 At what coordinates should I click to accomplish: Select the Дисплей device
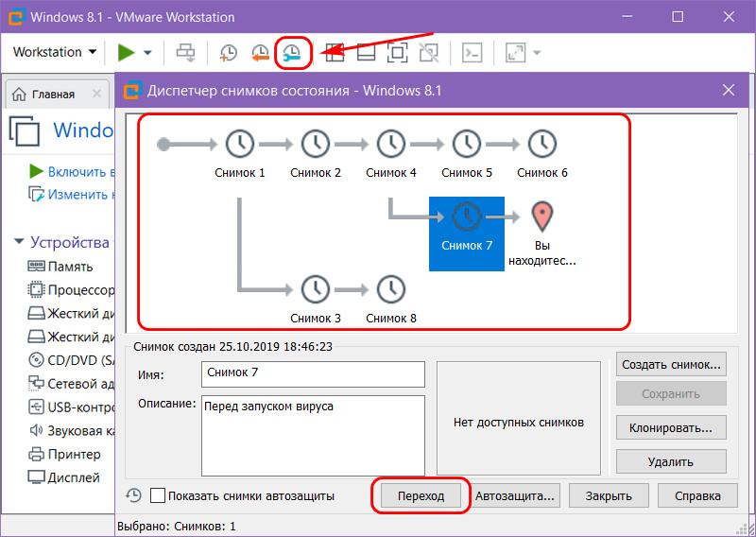click(x=64, y=477)
